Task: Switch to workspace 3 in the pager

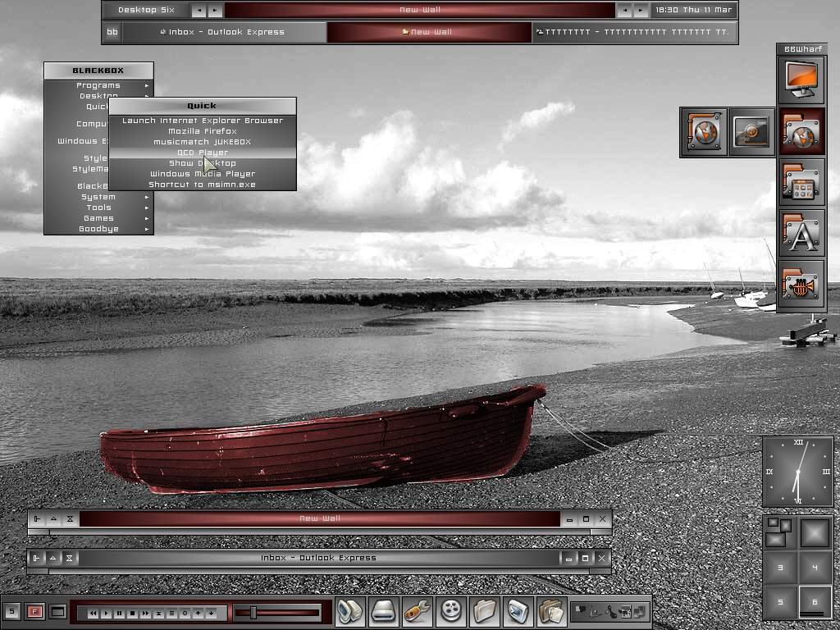Action: click(x=780, y=567)
